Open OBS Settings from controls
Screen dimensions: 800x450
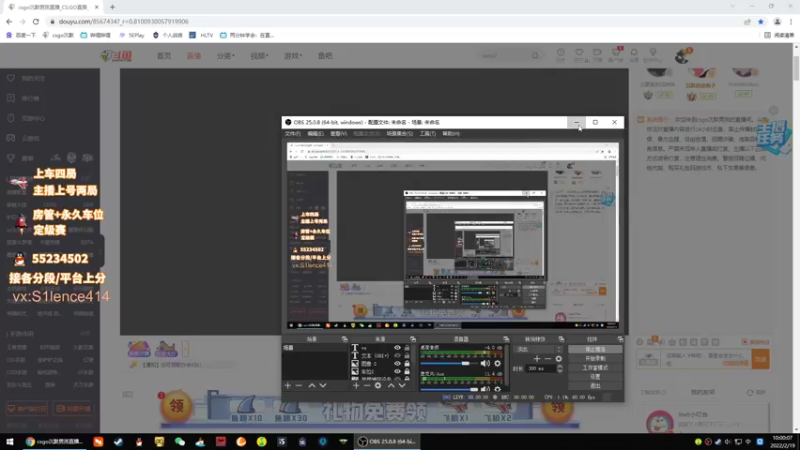point(595,377)
